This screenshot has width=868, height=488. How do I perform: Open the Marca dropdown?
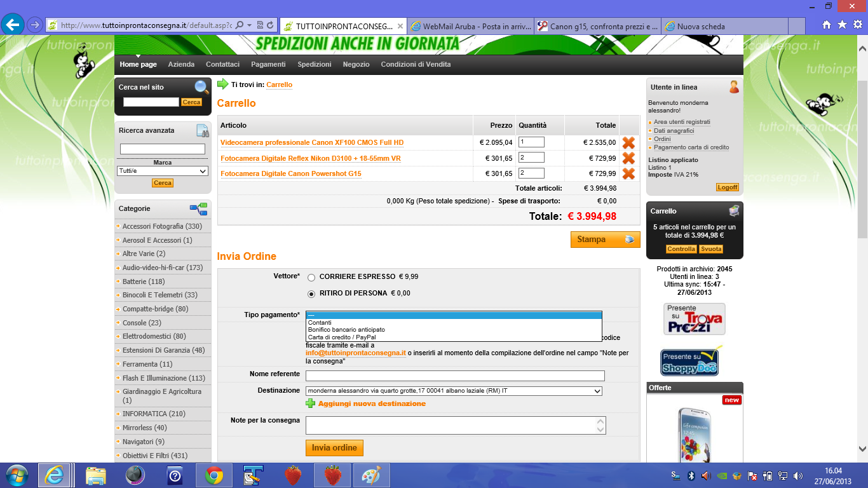pos(163,171)
